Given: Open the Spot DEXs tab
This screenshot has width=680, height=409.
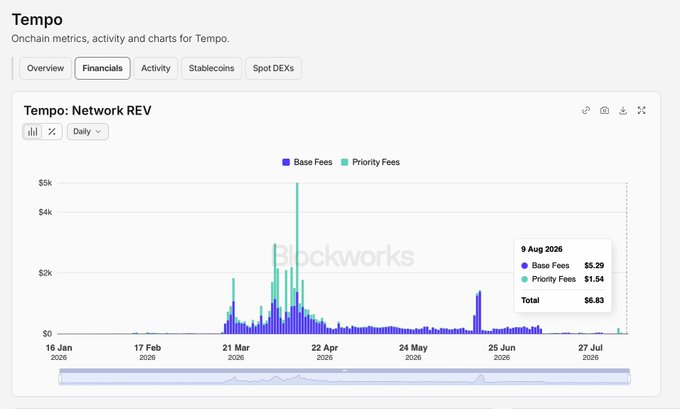Looking at the screenshot, I should [273, 68].
